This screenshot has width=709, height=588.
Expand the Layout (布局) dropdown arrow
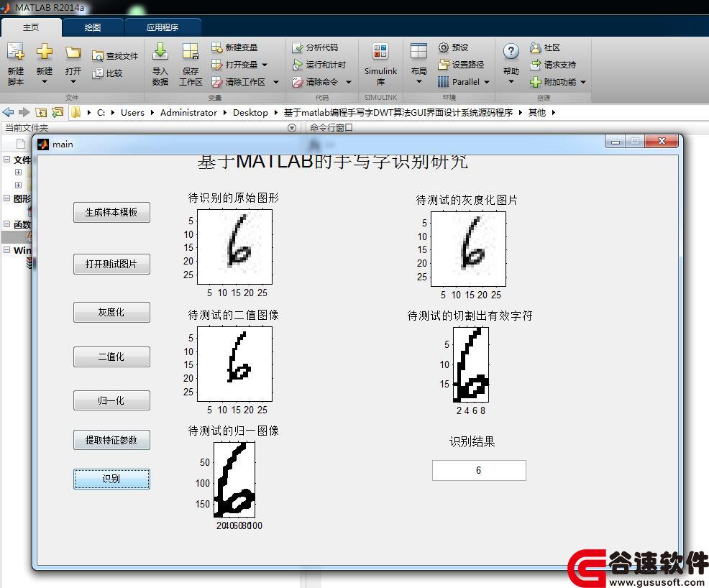click(x=418, y=82)
